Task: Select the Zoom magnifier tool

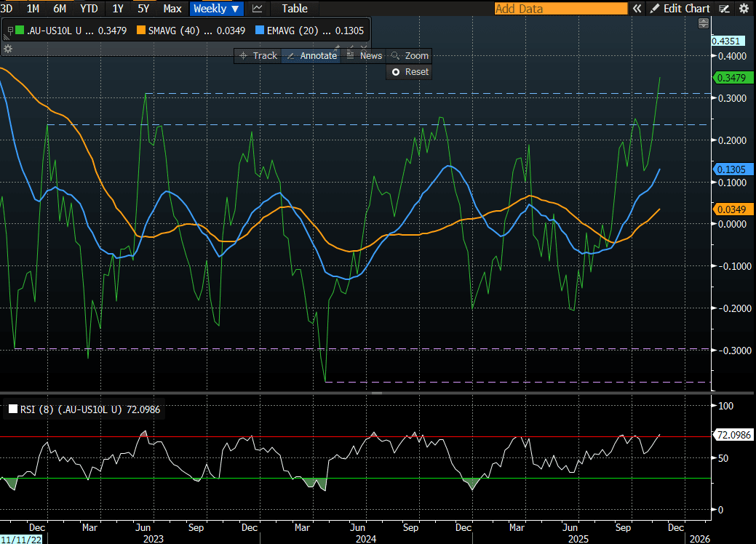Action: (410, 55)
